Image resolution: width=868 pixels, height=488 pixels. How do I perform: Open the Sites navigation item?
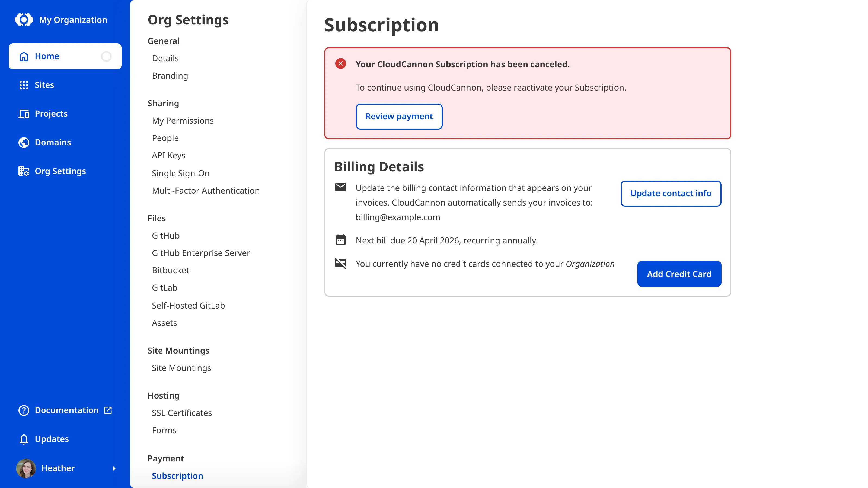65,85
